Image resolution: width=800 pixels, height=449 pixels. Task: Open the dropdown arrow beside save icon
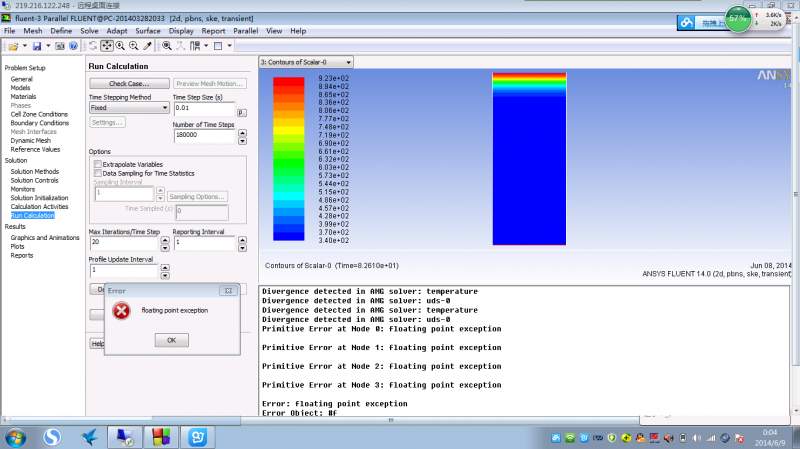click(x=48, y=46)
